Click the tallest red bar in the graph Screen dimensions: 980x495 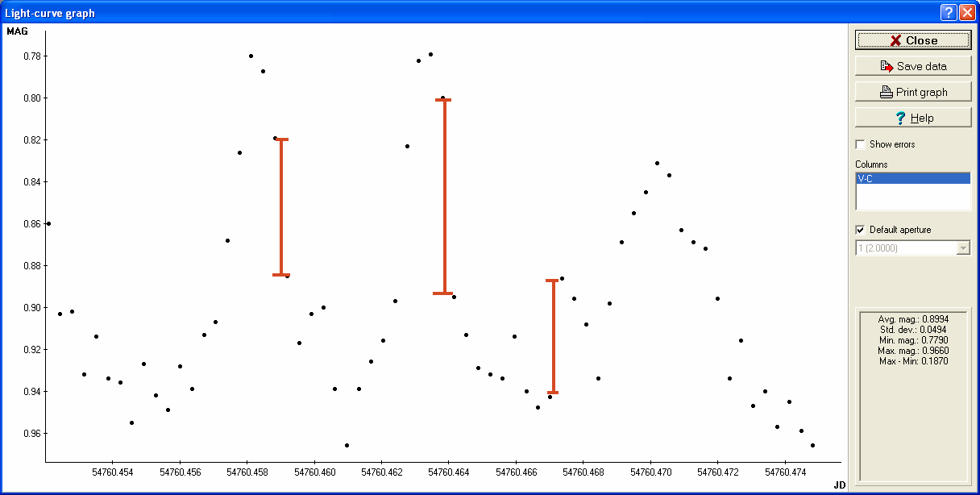[443, 196]
